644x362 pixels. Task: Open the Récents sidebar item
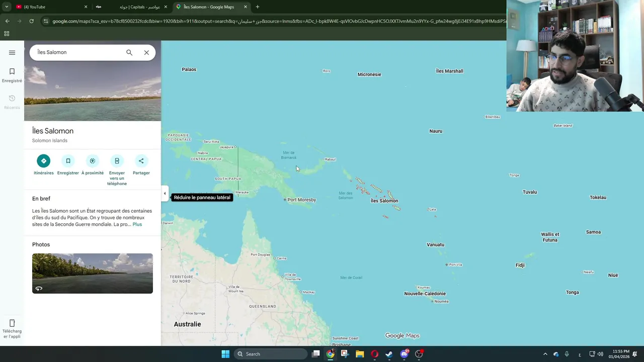pyautogui.click(x=12, y=102)
